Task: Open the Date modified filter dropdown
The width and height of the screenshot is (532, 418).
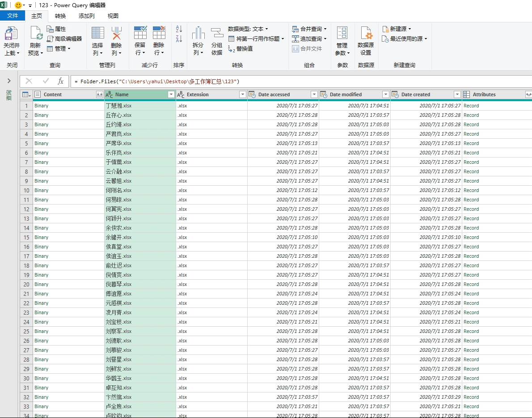Action: (385, 94)
